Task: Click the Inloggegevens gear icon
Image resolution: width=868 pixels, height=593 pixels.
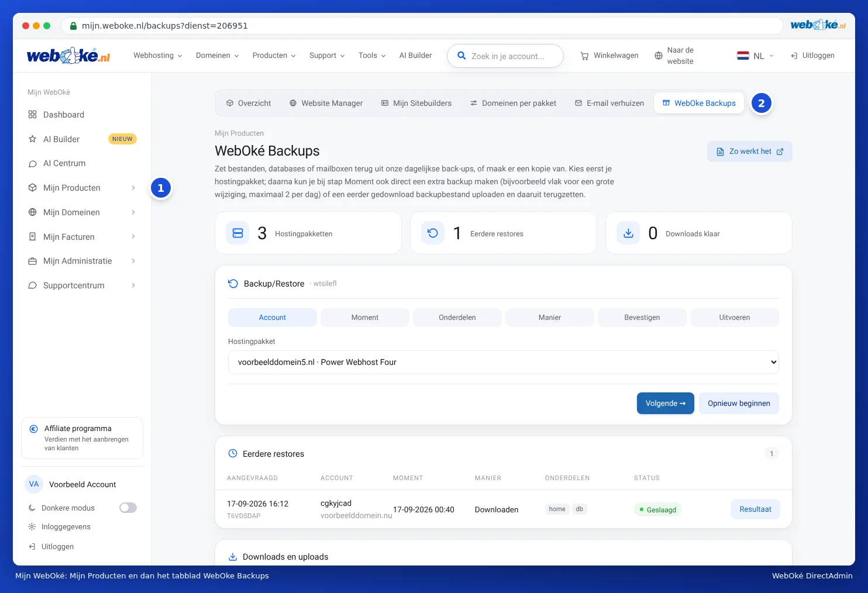Action: 32,527
